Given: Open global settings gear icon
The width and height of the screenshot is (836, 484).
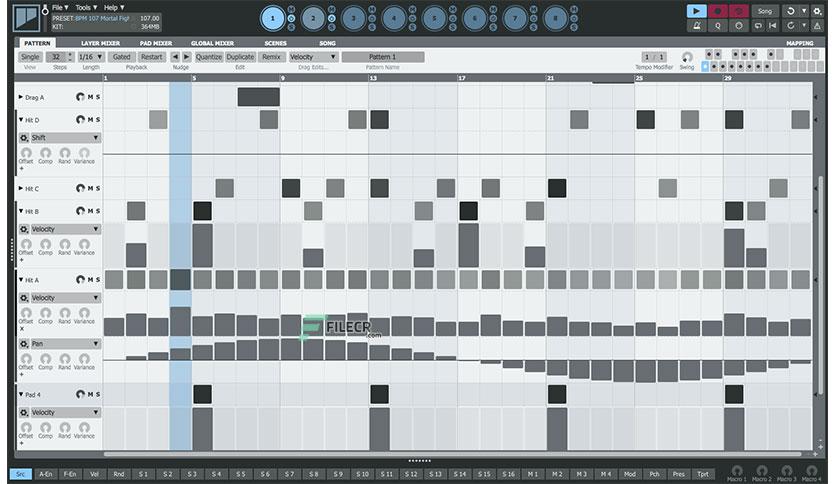Looking at the screenshot, I should pos(817,11).
